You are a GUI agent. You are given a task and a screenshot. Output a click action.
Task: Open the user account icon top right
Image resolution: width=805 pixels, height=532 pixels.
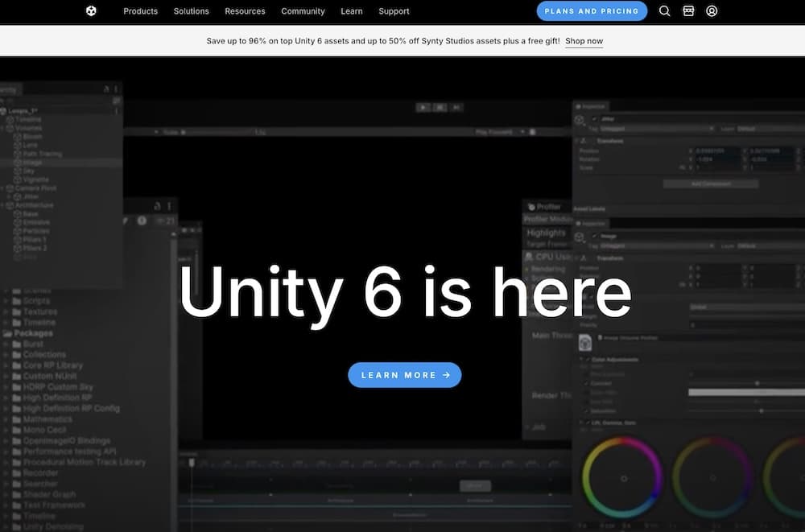pyautogui.click(x=711, y=11)
